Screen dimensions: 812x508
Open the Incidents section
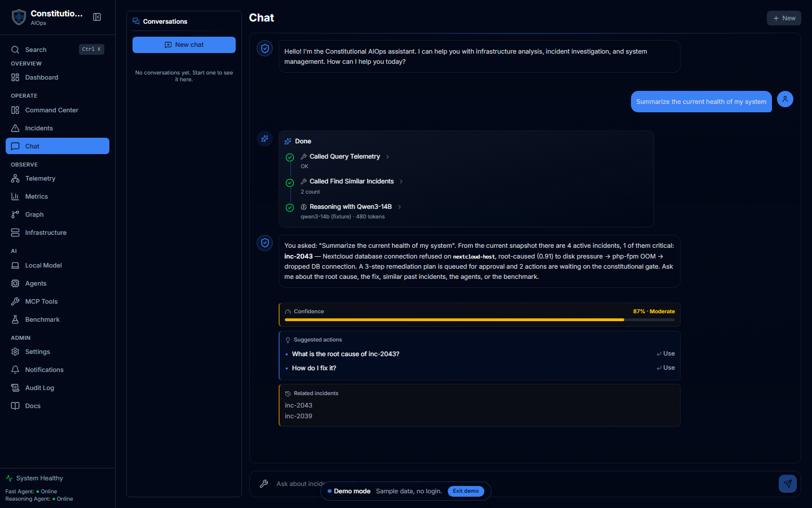point(58,128)
